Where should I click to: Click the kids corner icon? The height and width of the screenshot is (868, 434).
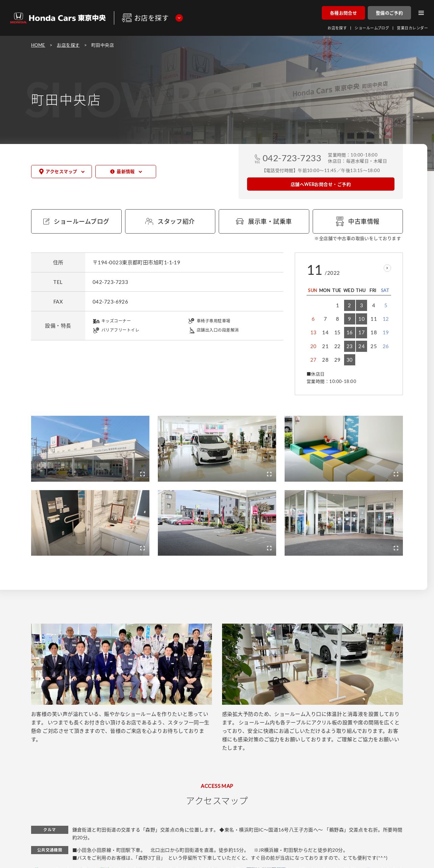[96, 321]
